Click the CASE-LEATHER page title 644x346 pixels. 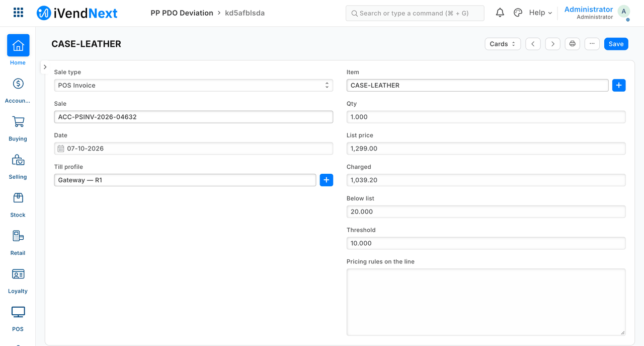click(x=87, y=44)
